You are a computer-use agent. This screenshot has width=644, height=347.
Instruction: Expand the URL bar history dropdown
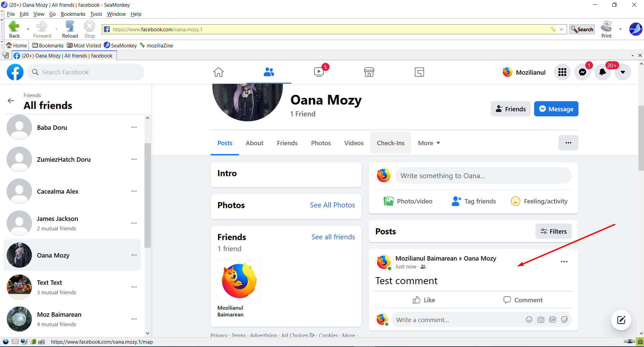coord(561,29)
